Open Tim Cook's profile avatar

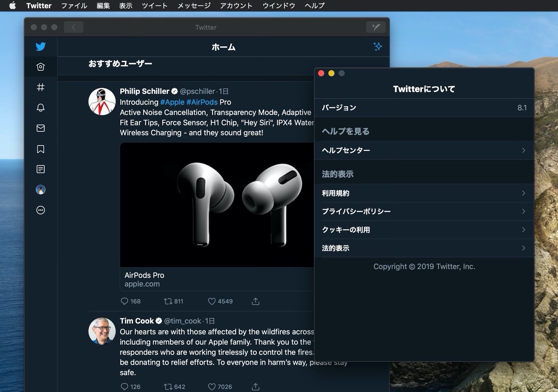(x=102, y=331)
